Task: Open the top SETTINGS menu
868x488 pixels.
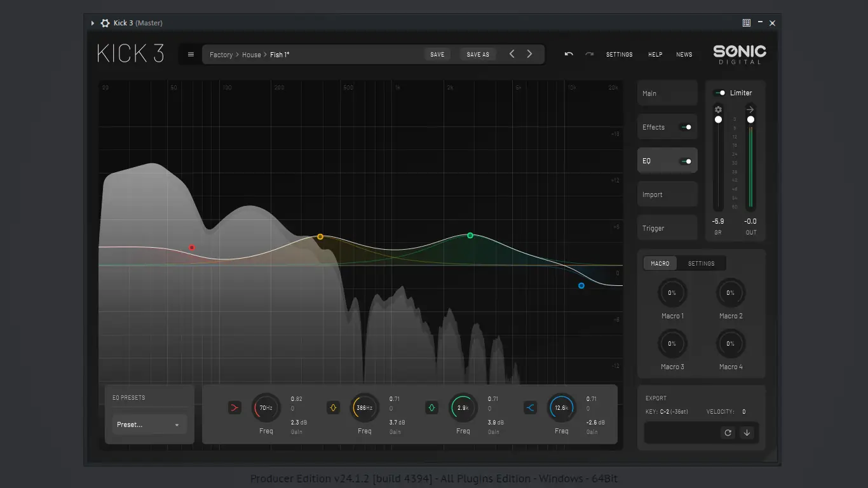Action: click(620, 55)
